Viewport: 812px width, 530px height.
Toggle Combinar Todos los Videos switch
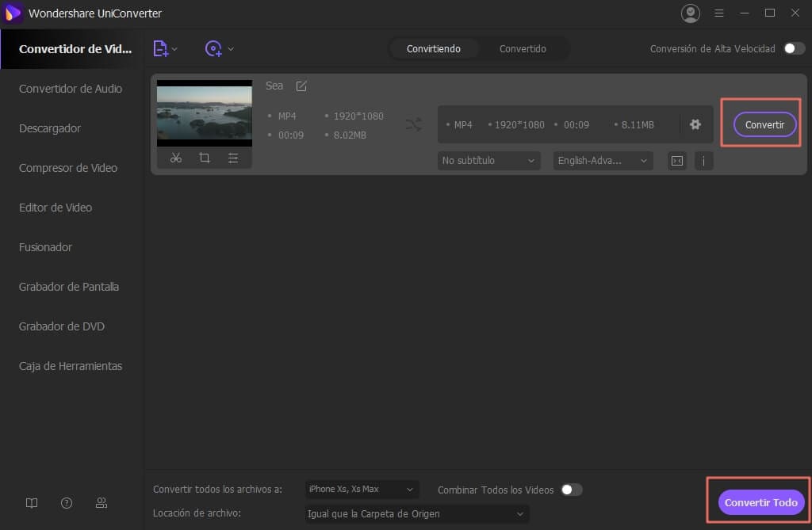[572, 490]
